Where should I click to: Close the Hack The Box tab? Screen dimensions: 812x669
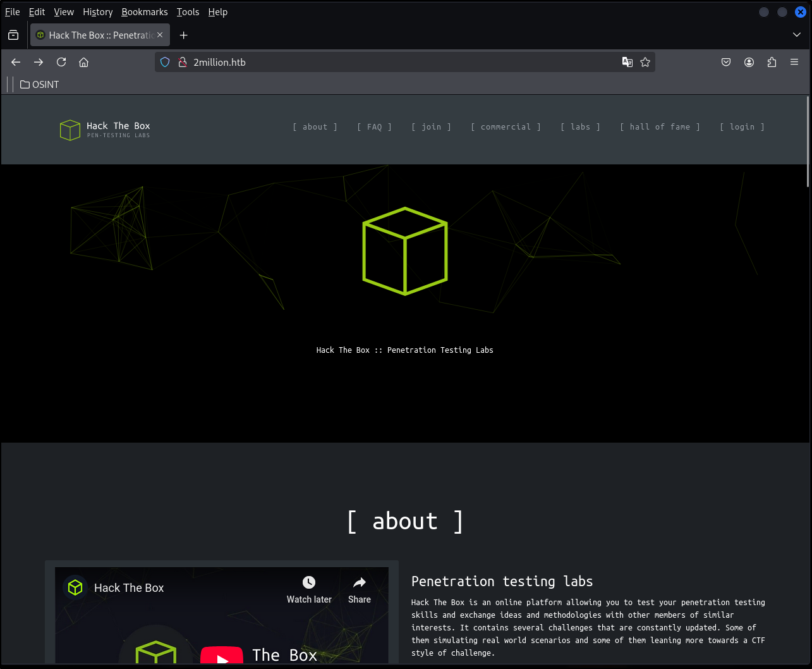[x=160, y=35]
